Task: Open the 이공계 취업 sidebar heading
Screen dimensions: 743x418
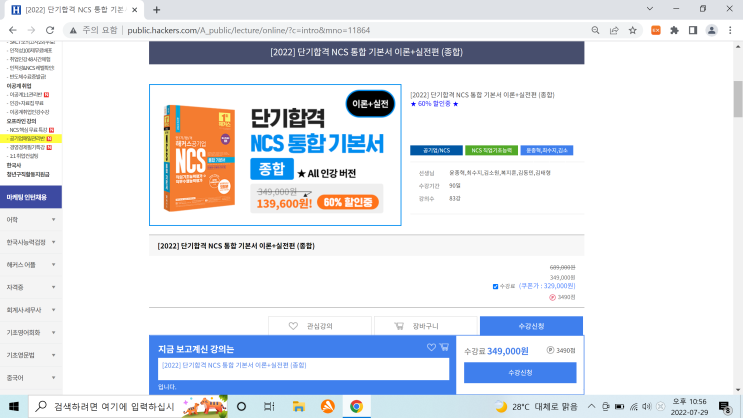Action: click(x=19, y=86)
